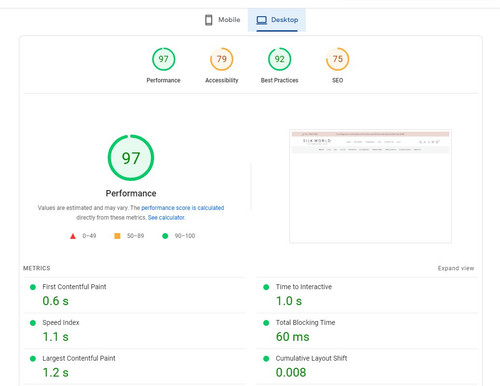This screenshot has height=386, width=500.
Task: Click the 0.6 s value
Action: coord(55,301)
